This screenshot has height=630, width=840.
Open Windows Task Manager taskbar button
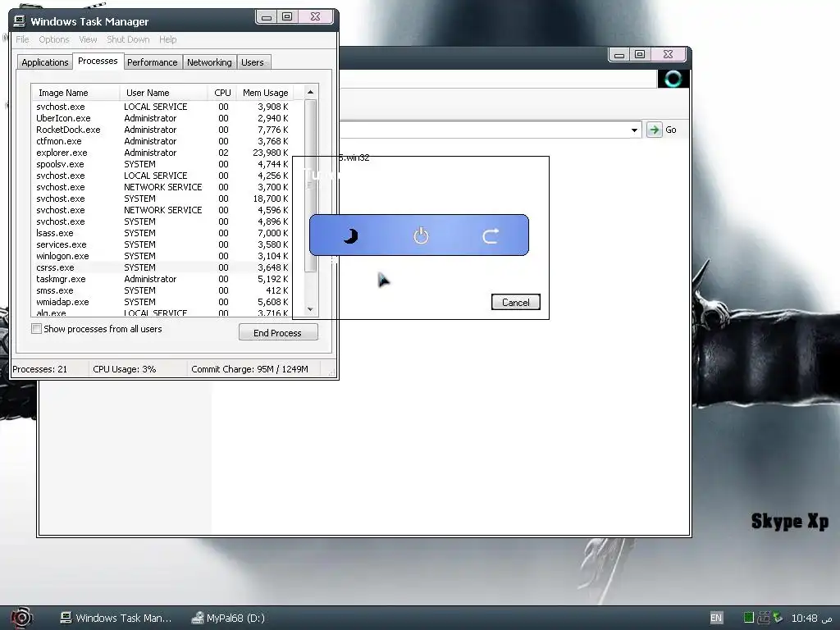(116, 618)
